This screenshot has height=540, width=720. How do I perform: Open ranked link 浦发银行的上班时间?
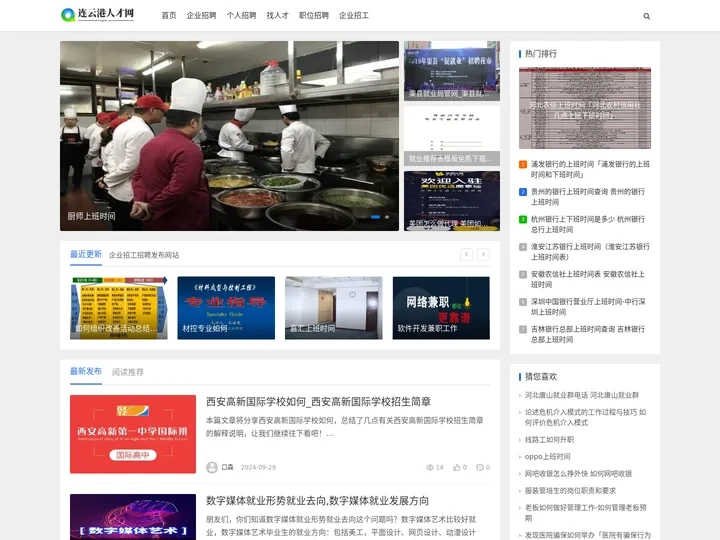coord(590,169)
